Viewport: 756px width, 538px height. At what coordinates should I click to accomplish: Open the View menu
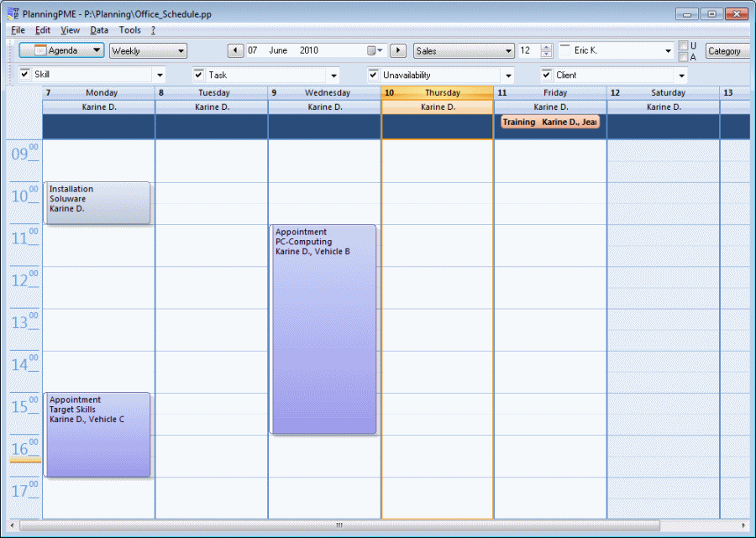coord(70,30)
